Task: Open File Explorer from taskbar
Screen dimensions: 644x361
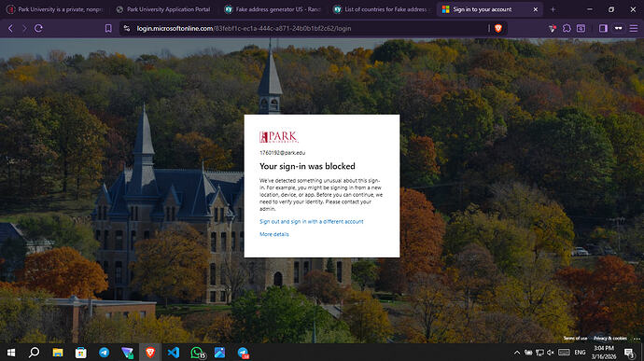Action: point(58,353)
